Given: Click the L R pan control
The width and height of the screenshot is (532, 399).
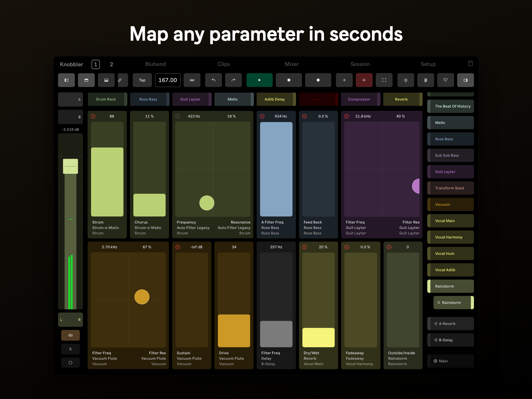Looking at the screenshot, I should 70,320.
